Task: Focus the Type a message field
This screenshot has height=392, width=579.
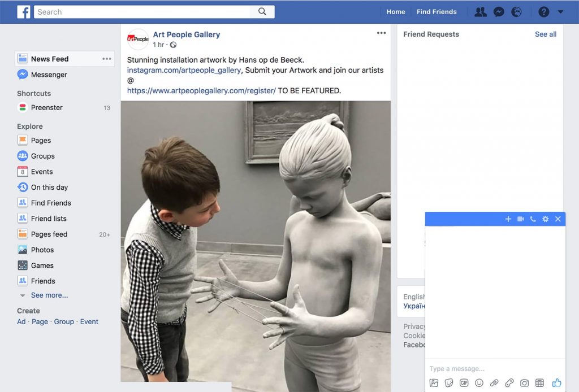Action: pos(495,368)
